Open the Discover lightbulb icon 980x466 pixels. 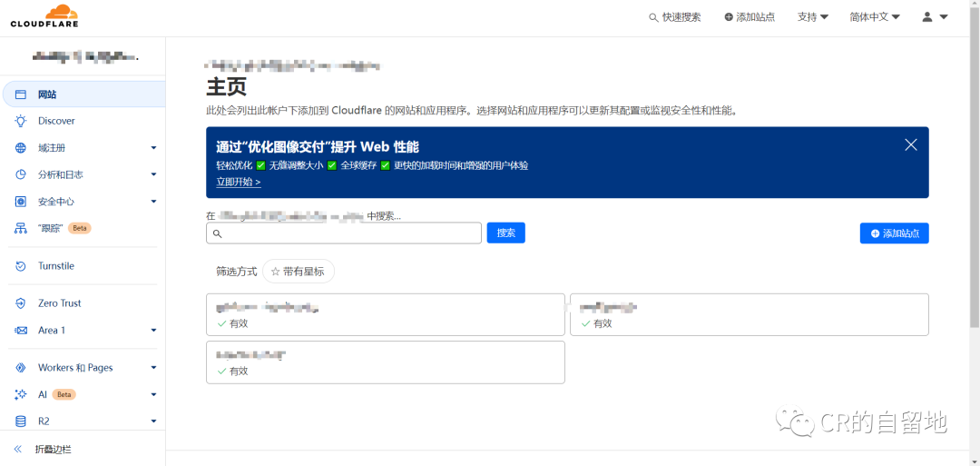[x=20, y=121]
